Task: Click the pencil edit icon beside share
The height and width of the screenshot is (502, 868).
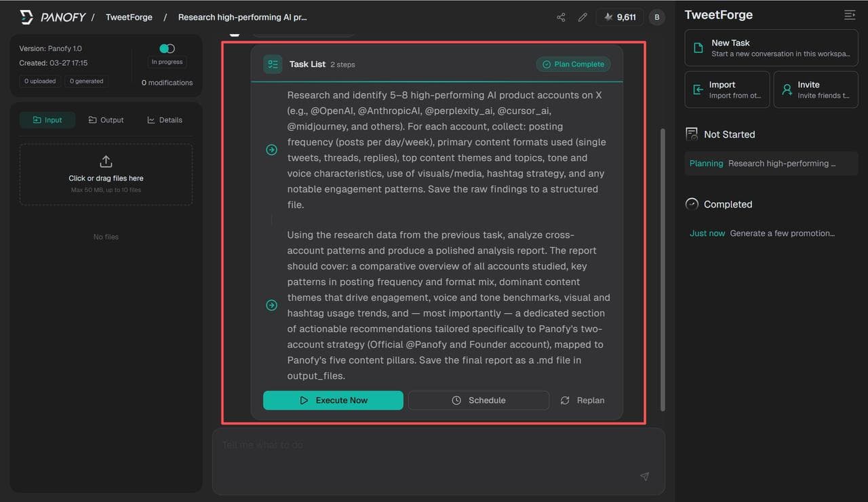Action: [583, 18]
